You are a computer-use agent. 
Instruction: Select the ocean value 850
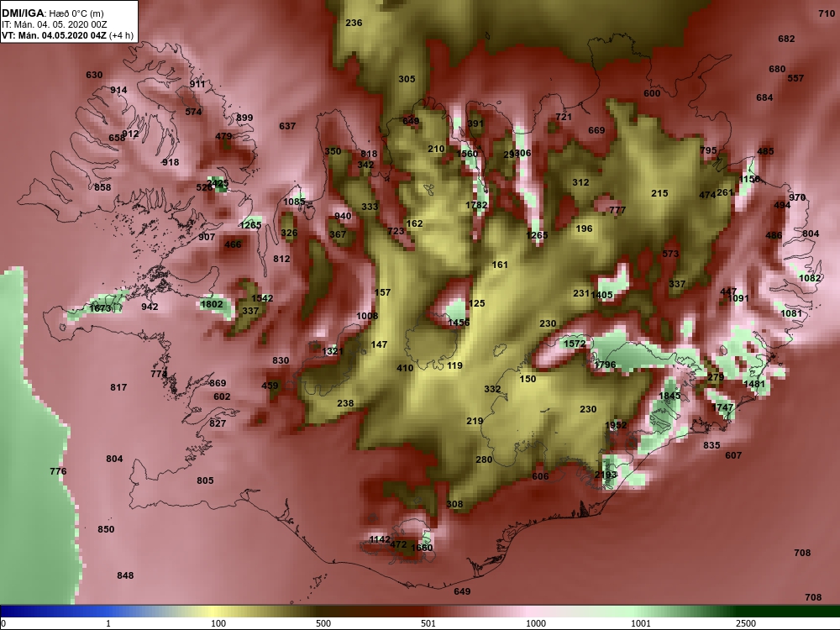click(106, 528)
